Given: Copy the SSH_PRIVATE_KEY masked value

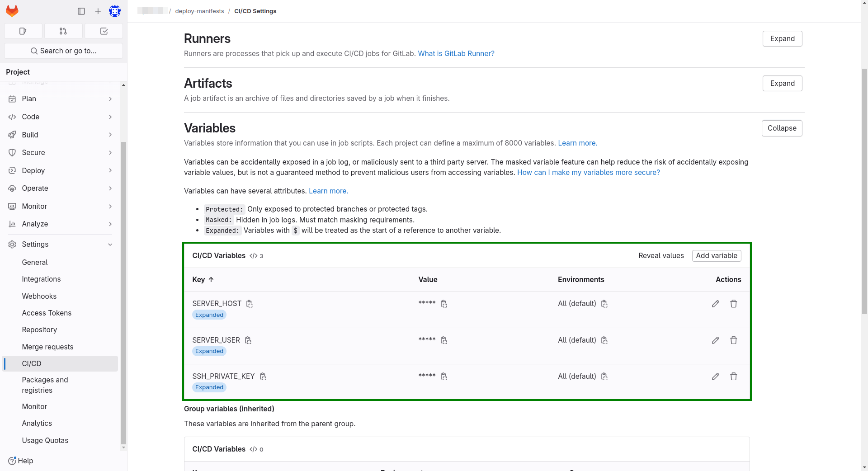Looking at the screenshot, I should [x=444, y=377].
